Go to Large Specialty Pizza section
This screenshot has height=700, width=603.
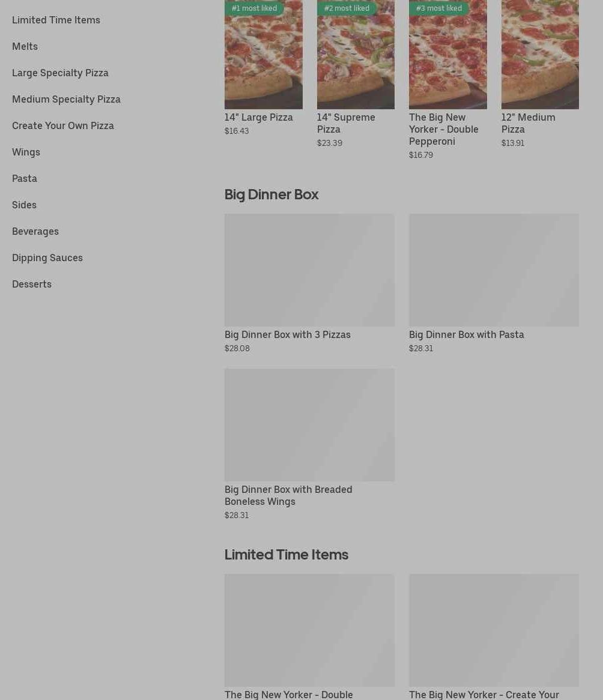60,73
